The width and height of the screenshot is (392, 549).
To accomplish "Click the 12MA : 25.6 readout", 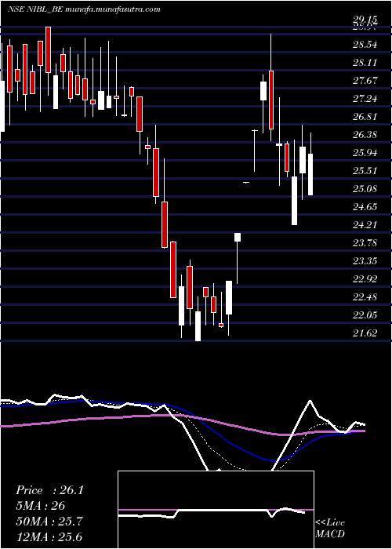I will [x=49, y=537].
